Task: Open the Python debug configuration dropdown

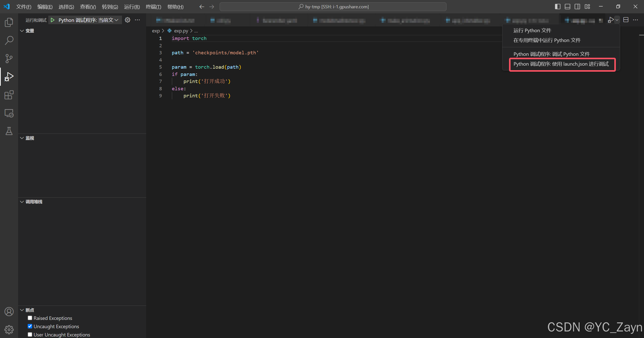Action: click(x=88, y=20)
